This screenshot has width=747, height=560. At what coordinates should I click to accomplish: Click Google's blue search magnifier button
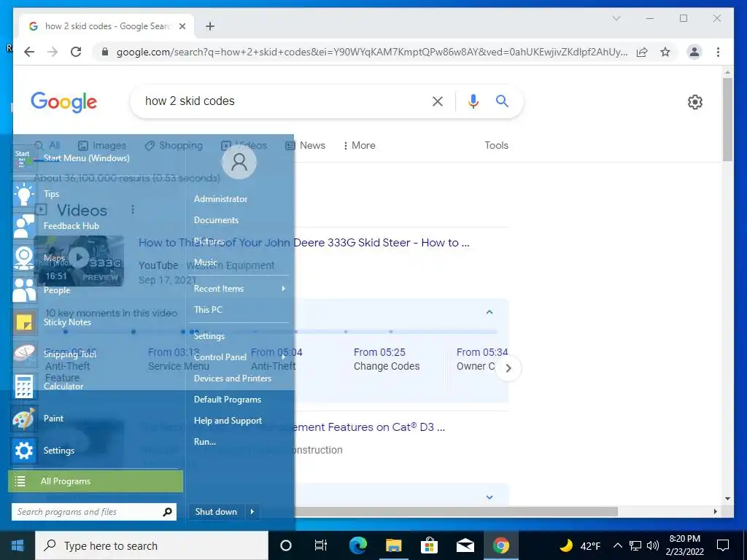[x=502, y=101]
